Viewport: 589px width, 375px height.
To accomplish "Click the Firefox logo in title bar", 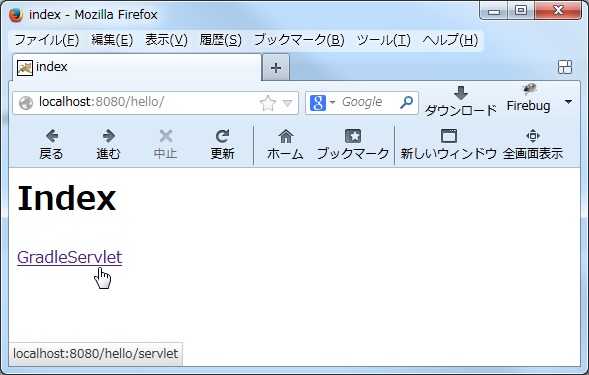I will tap(16, 15).
